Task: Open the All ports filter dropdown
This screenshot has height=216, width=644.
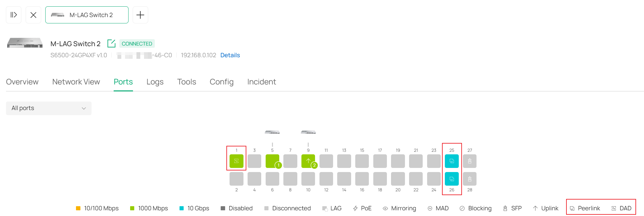Action: [49, 108]
